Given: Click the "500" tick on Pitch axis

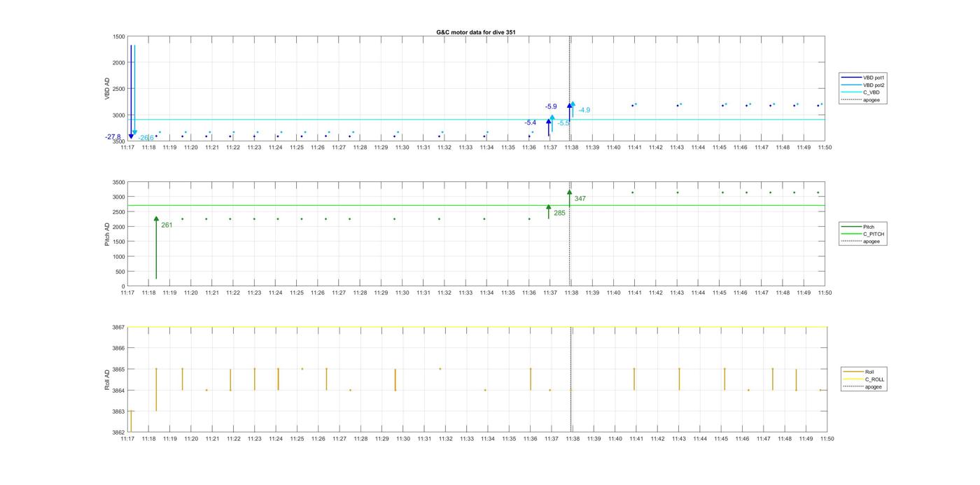Looking at the screenshot, I should [120, 272].
